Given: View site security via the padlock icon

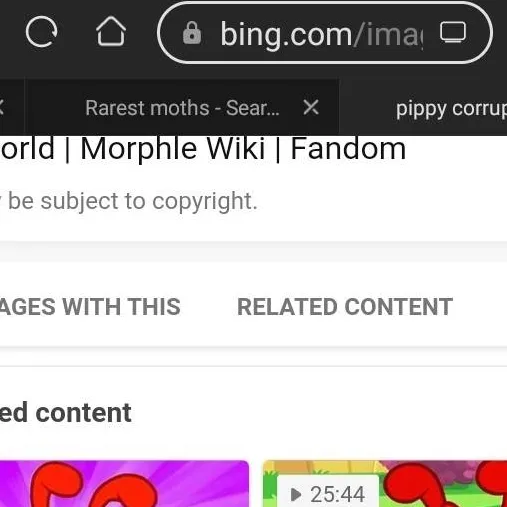Looking at the screenshot, I should pyautogui.click(x=192, y=33).
